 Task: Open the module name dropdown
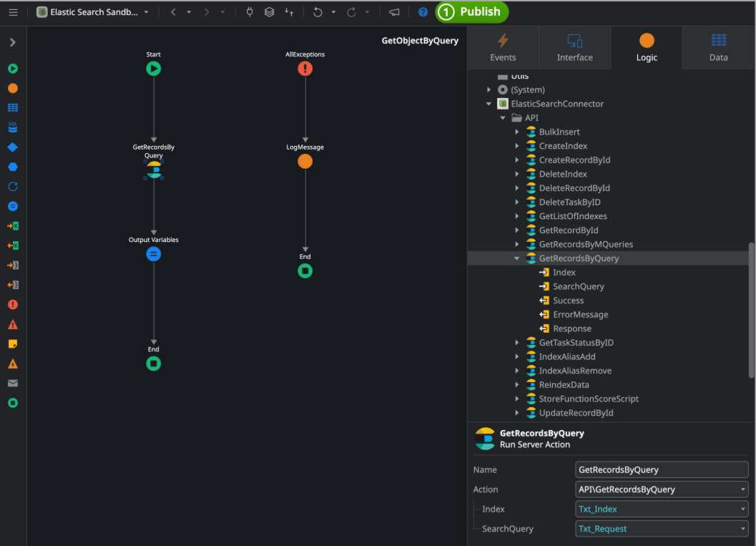146,12
